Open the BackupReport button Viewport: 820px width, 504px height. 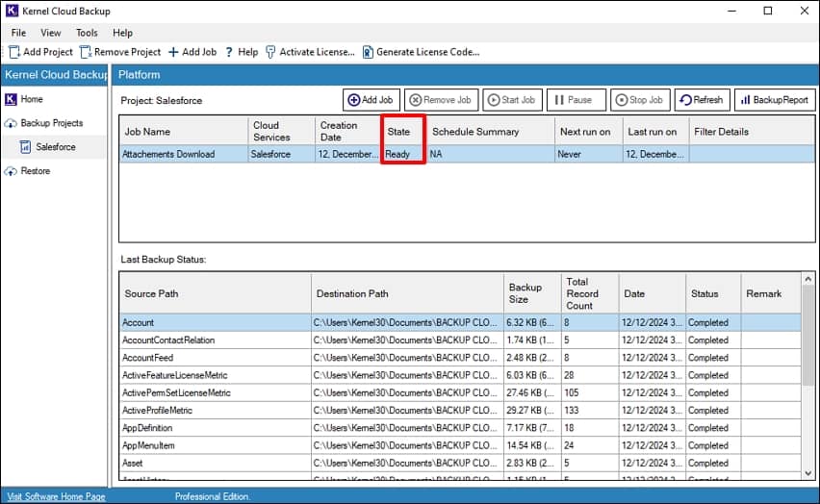coord(775,100)
